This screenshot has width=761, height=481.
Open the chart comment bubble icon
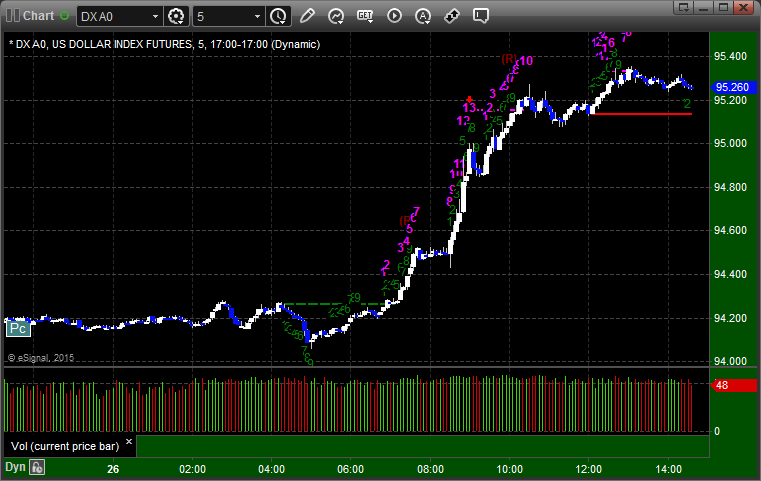point(480,16)
